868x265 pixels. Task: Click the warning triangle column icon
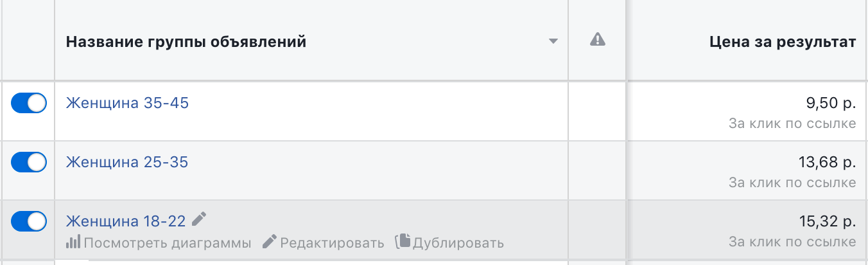tap(597, 40)
